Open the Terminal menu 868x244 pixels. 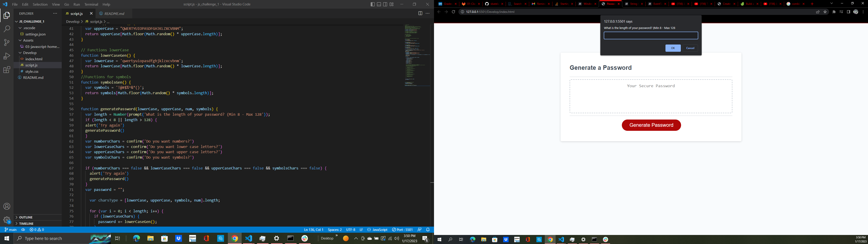coord(91,4)
